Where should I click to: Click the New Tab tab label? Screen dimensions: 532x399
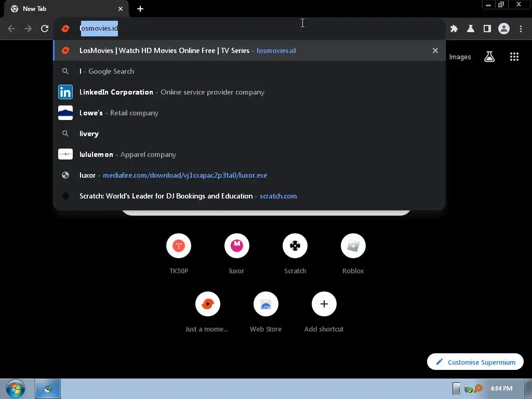tap(34, 9)
